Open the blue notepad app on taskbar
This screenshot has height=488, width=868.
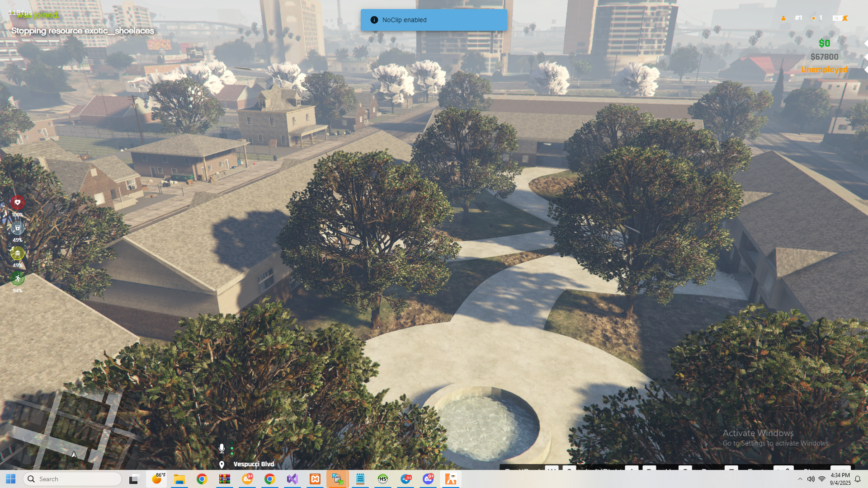point(360,479)
